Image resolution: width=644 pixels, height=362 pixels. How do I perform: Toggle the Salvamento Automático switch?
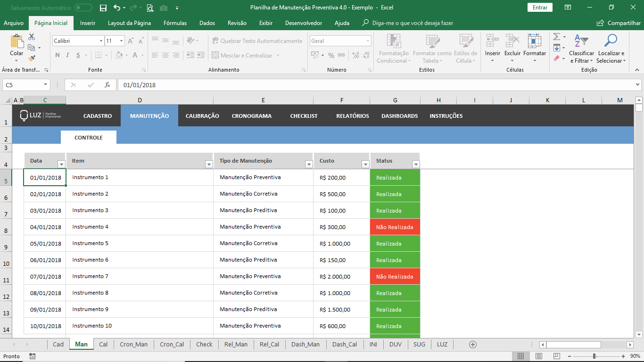[x=83, y=8]
